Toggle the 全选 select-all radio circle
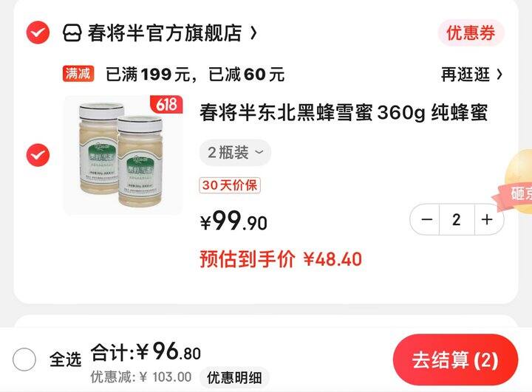532x392 pixels. pyautogui.click(x=24, y=359)
